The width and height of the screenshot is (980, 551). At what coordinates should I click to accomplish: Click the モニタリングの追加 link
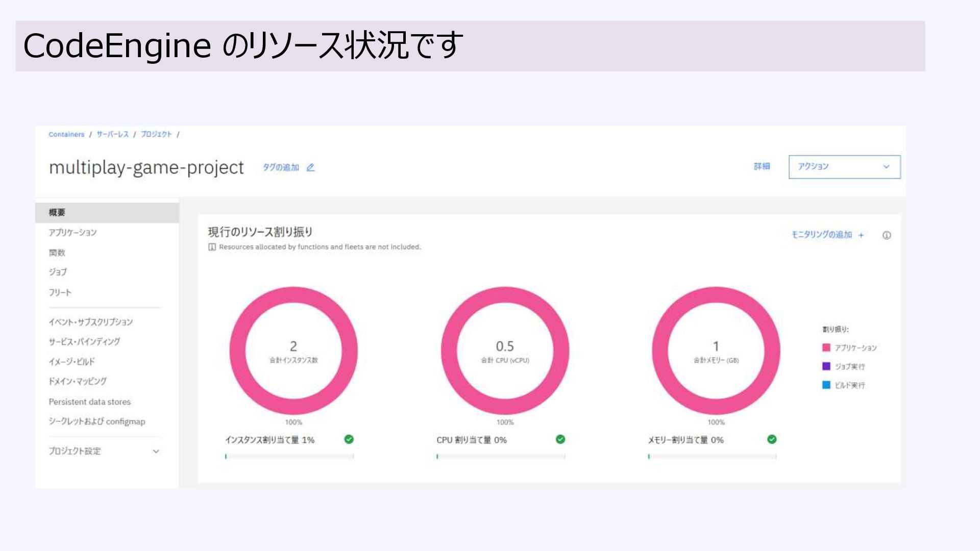822,235
